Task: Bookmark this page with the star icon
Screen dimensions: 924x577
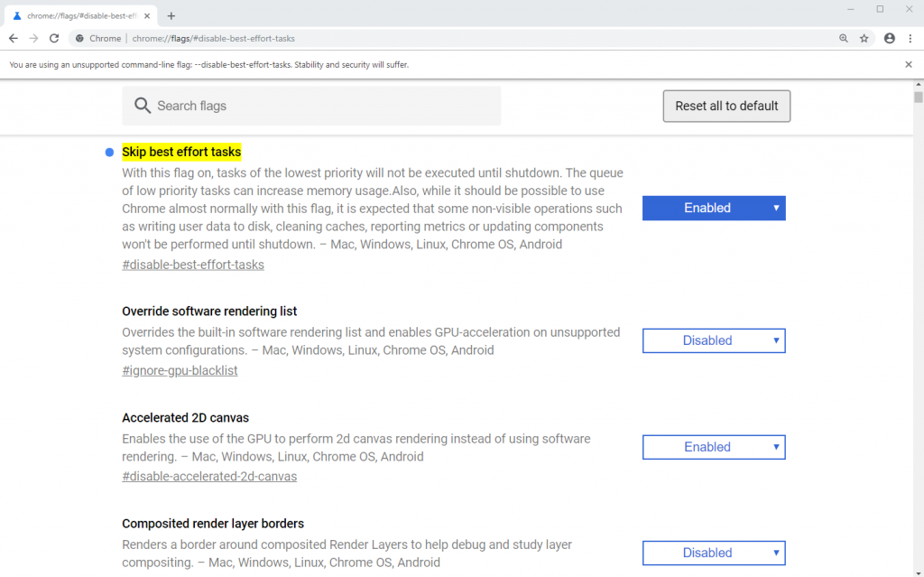Action: pyautogui.click(x=864, y=39)
